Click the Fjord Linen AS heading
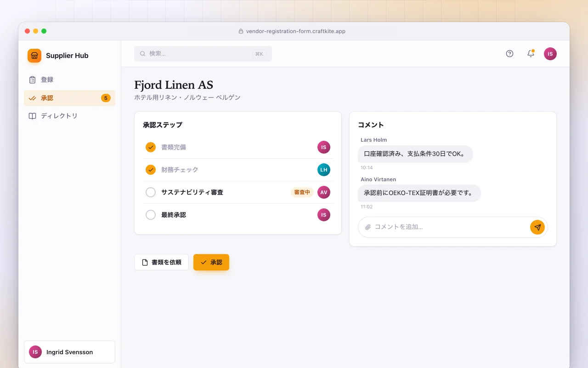This screenshot has height=368, width=588. 174,85
